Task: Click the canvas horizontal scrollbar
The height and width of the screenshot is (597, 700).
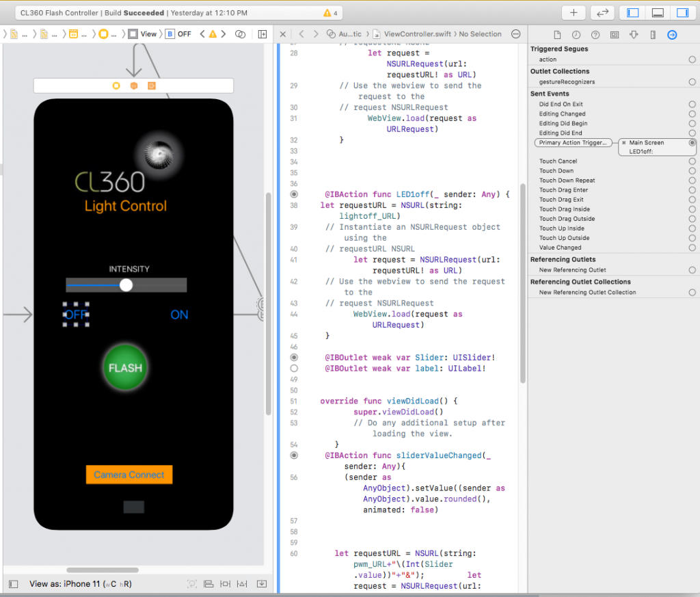Action: pyautogui.click(x=103, y=570)
